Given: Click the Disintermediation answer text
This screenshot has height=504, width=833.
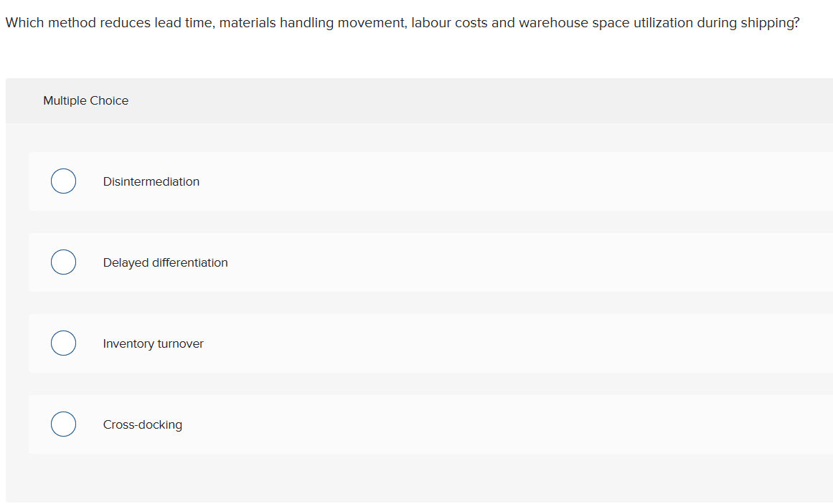Looking at the screenshot, I should pyautogui.click(x=151, y=181).
